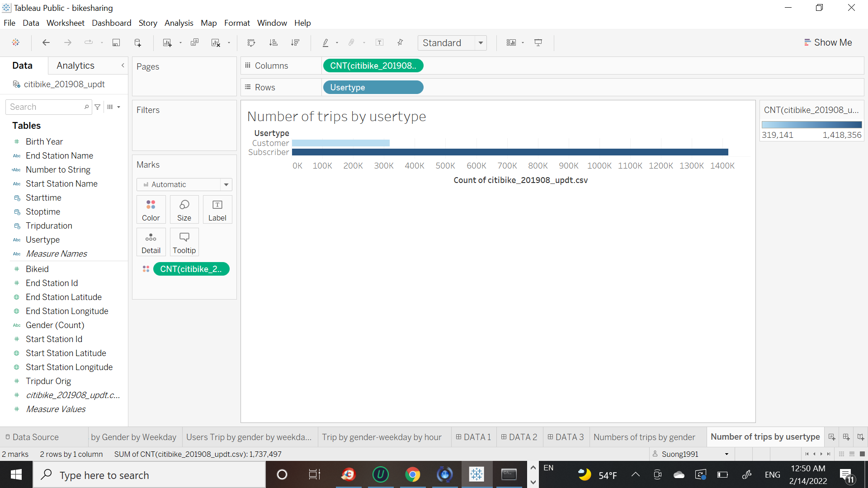Open the Analysis menu
This screenshot has width=868, height=488.
pos(179,23)
